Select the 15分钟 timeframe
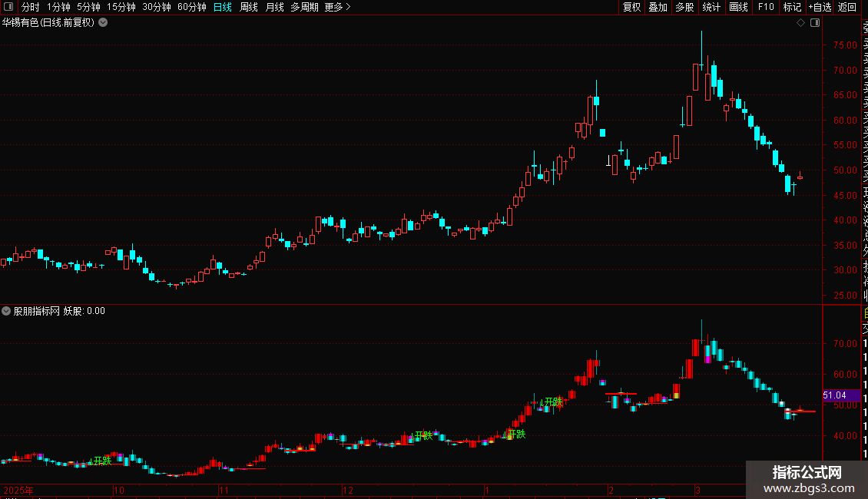Viewport: 868px width, 499px height. click(x=121, y=7)
